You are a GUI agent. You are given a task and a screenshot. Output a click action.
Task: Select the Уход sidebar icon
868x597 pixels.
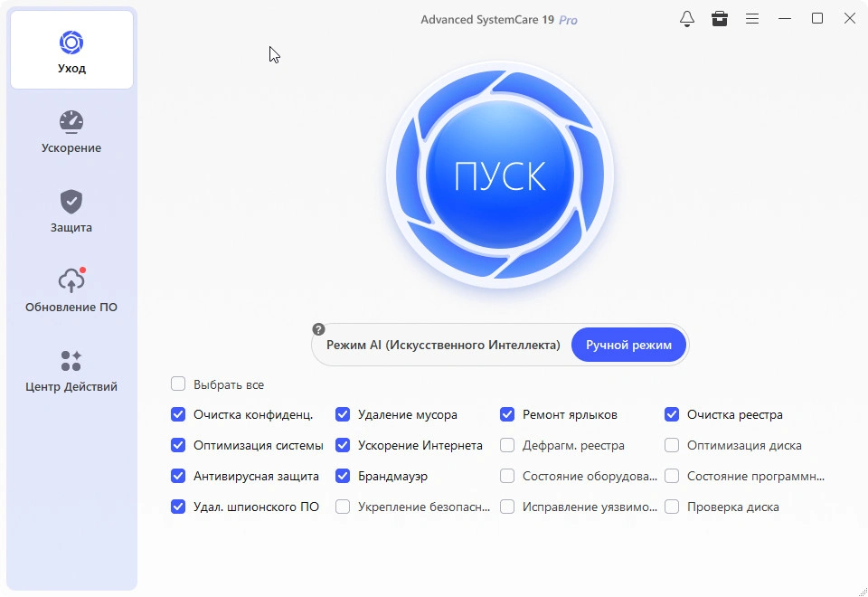[x=71, y=43]
